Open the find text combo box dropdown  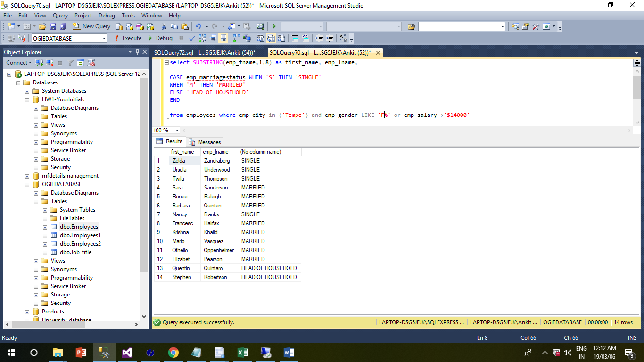point(503,26)
